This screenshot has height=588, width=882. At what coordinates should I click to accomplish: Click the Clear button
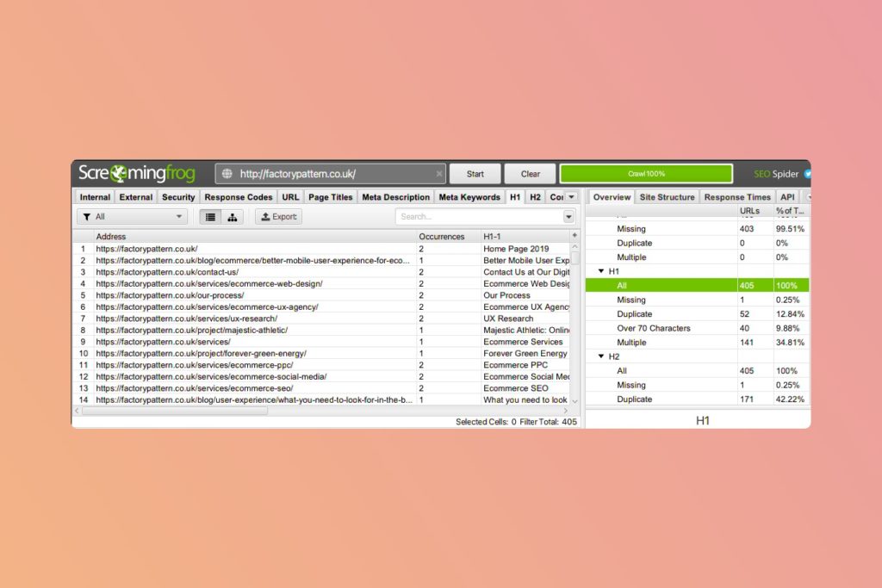coord(531,174)
